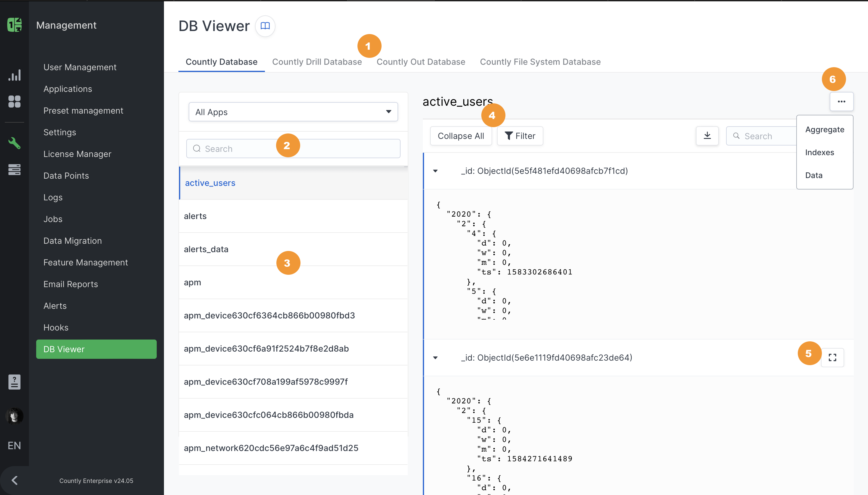Open DB Viewer documentation book icon

[265, 26]
